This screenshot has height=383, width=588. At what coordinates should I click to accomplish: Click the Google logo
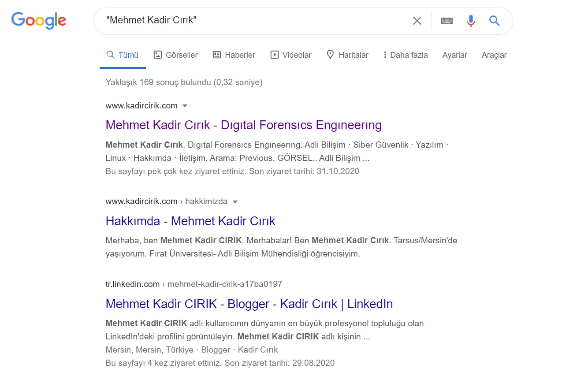(x=39, y=20)
